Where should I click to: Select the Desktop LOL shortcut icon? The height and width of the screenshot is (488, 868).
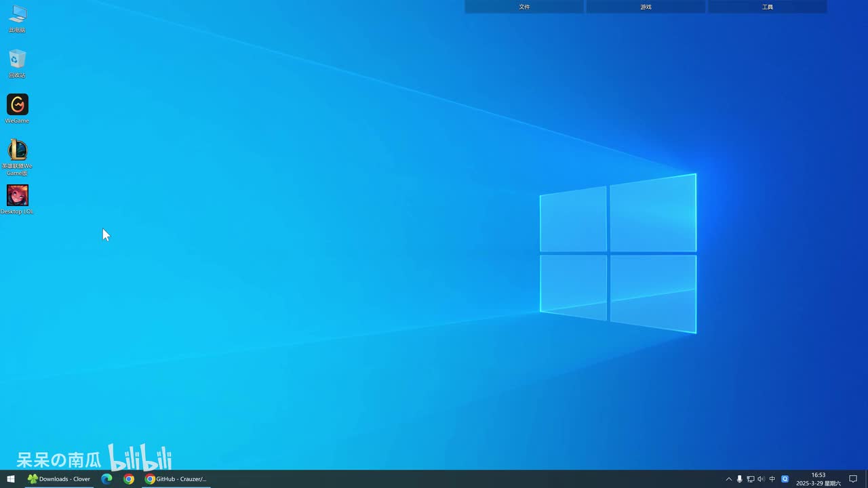pos(17,199)
